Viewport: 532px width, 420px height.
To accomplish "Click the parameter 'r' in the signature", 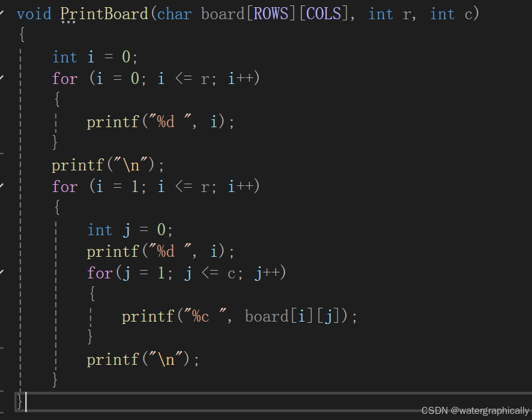I will pos(407,15).
